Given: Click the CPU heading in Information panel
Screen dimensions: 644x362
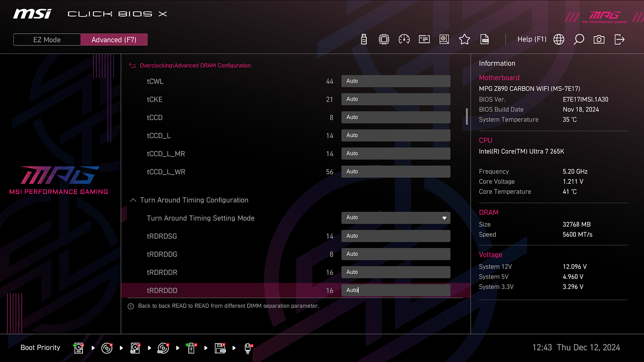Looking at the screenshot, I should point(485,140).
